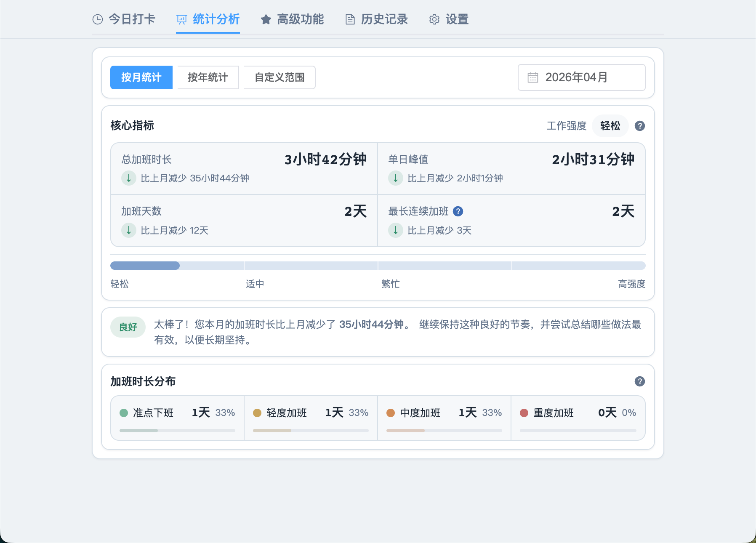Select the 按月统计 mode

coord(141,77)
